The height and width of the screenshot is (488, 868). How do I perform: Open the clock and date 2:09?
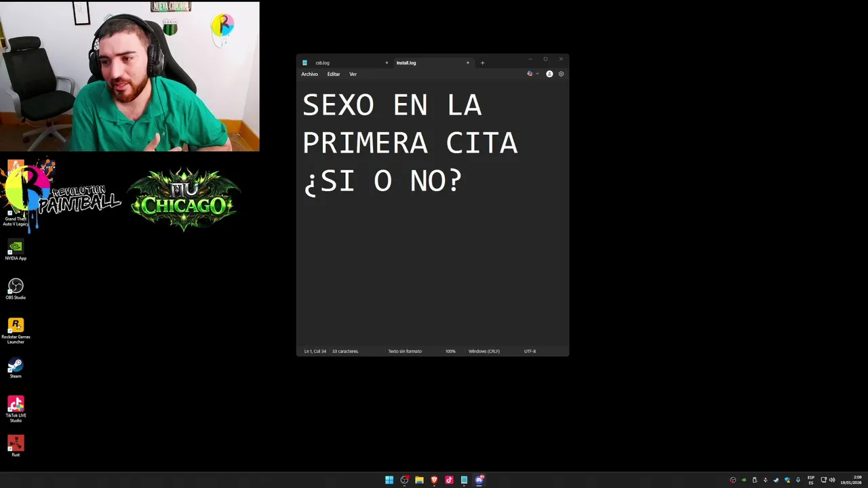tap(851, 480)
